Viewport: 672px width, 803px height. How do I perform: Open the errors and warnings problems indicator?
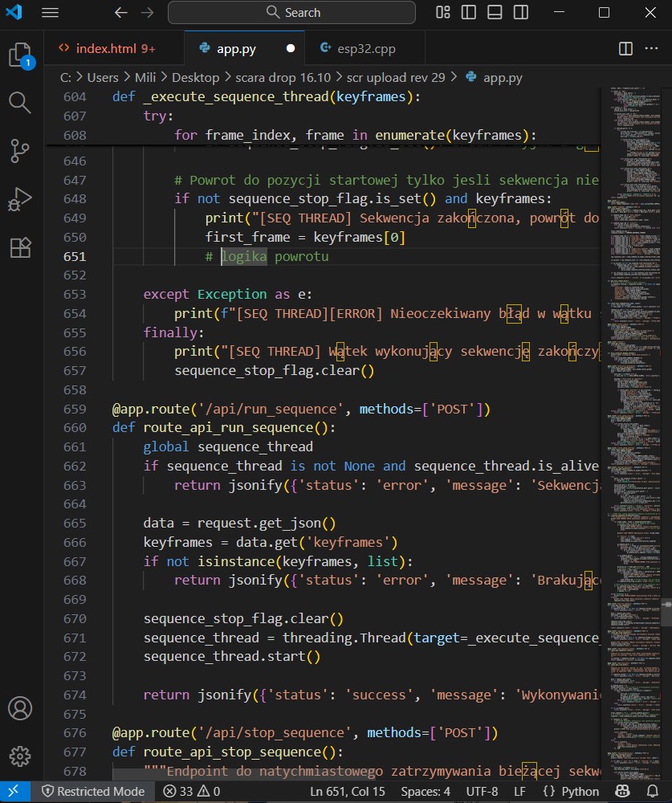pos(191,791)
